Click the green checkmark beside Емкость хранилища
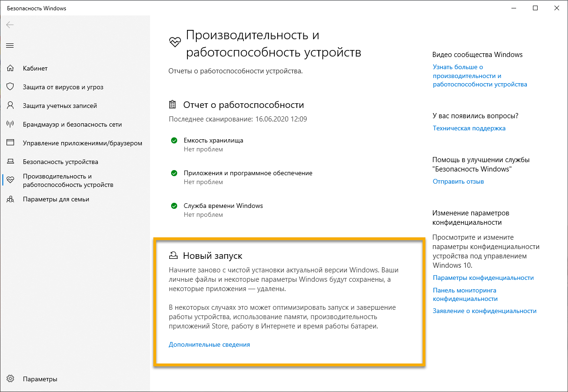Viewport: 568px width, 392px height. tap(174, 140)
